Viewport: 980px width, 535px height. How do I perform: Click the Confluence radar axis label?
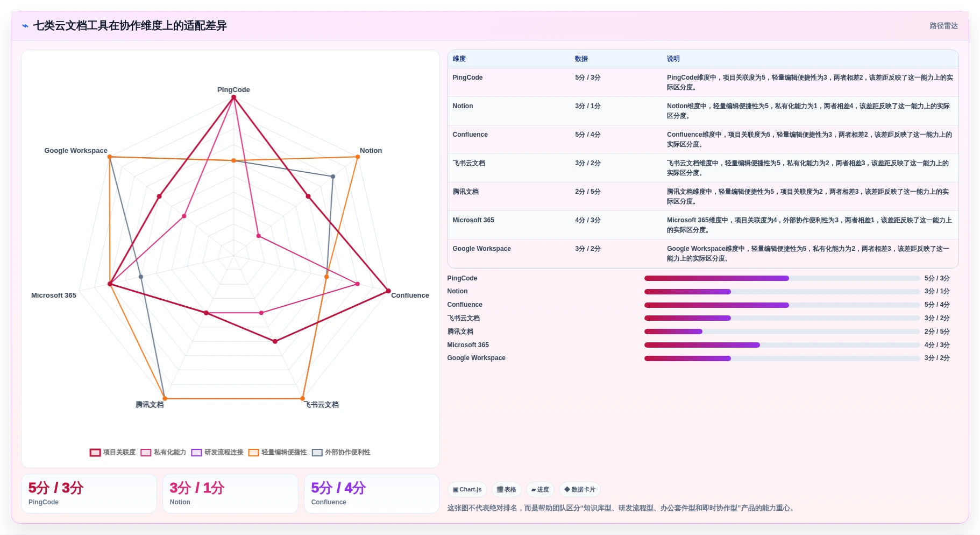tap(410, 295)
